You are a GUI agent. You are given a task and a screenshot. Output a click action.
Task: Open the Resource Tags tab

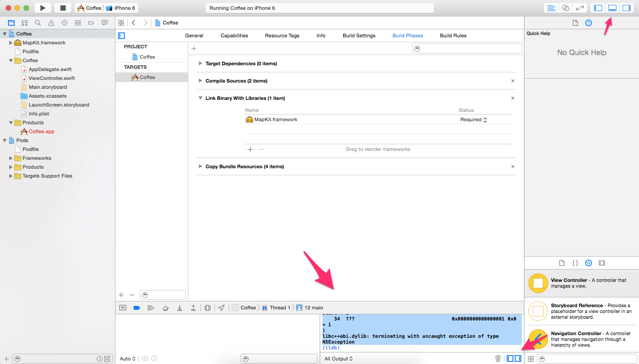[282, 36]
